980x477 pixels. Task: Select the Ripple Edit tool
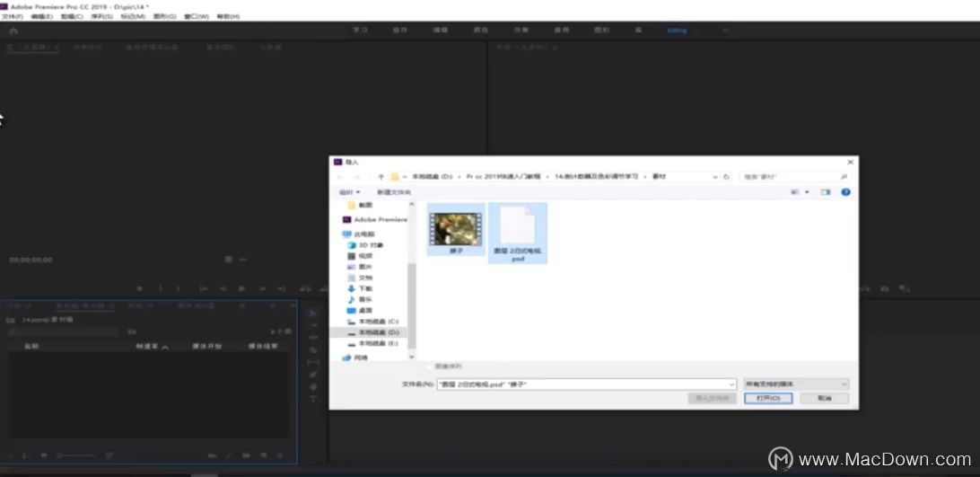point(313,338)
